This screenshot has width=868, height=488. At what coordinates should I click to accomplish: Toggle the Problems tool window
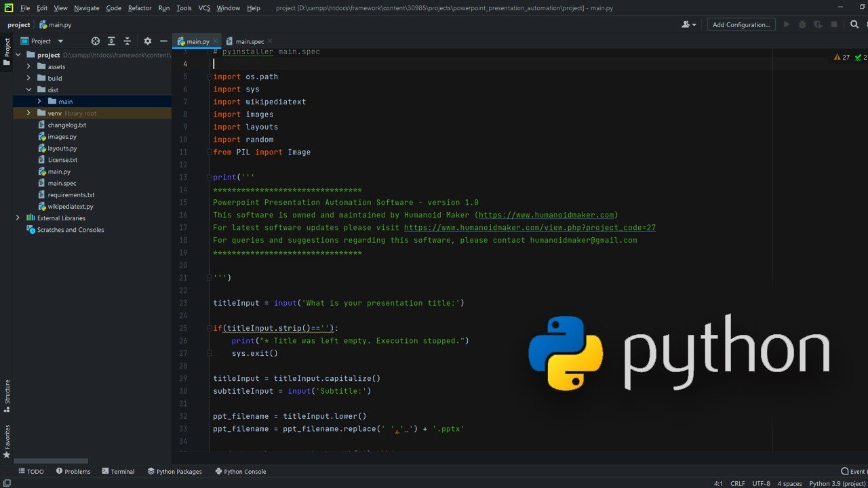coord(73,471)
